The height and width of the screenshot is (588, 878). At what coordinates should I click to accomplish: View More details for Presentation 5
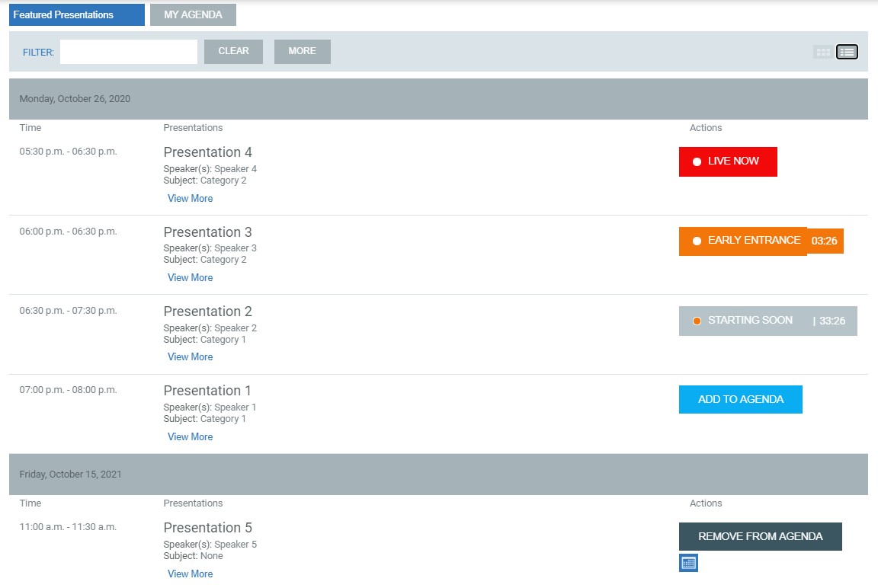(x=191, y=574)
